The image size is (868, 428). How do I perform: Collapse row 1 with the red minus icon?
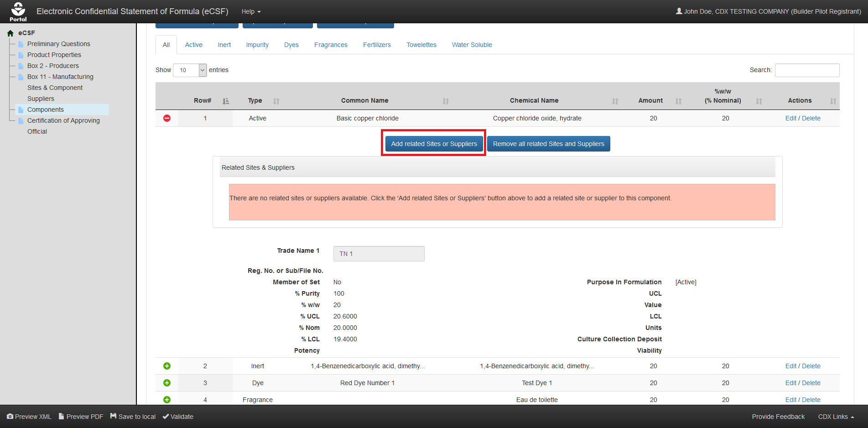pos(167,118)
